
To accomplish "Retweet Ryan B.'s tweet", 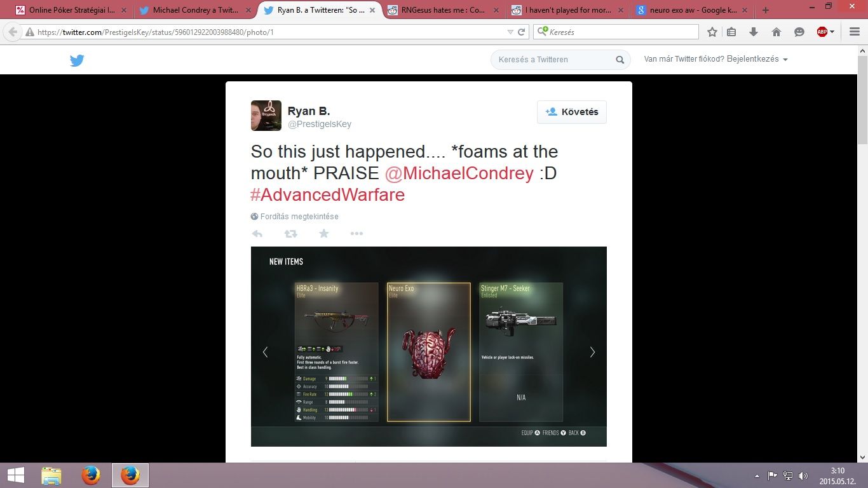I will (x=290, y=234).
